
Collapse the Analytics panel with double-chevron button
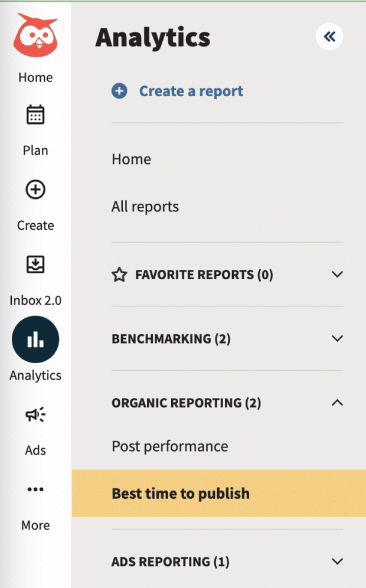(x=329, y=37)
